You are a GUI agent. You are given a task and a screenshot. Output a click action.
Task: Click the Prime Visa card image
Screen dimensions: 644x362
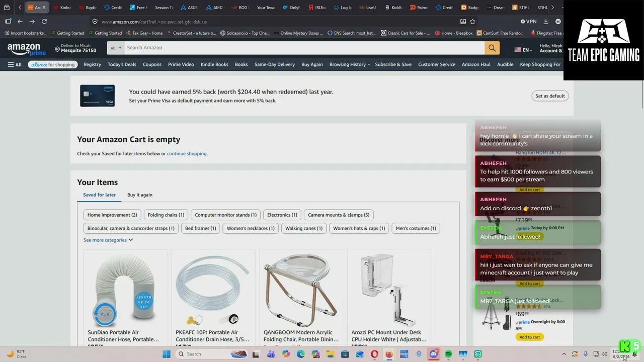[97, 96]
